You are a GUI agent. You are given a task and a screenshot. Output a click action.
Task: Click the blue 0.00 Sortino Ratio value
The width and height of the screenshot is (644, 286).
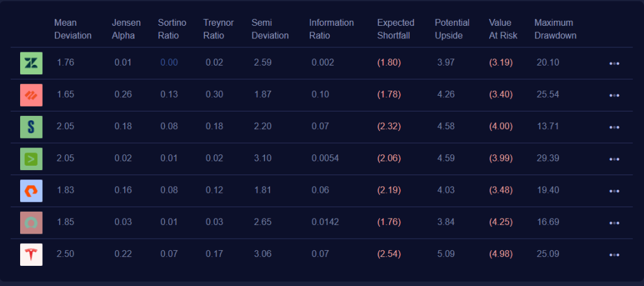click(169, 63)
